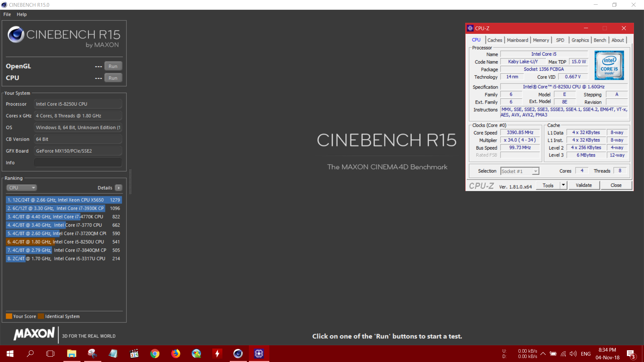Open Task View on the taskbar
The height and width of the screenshot is (362, 644).
50,354
